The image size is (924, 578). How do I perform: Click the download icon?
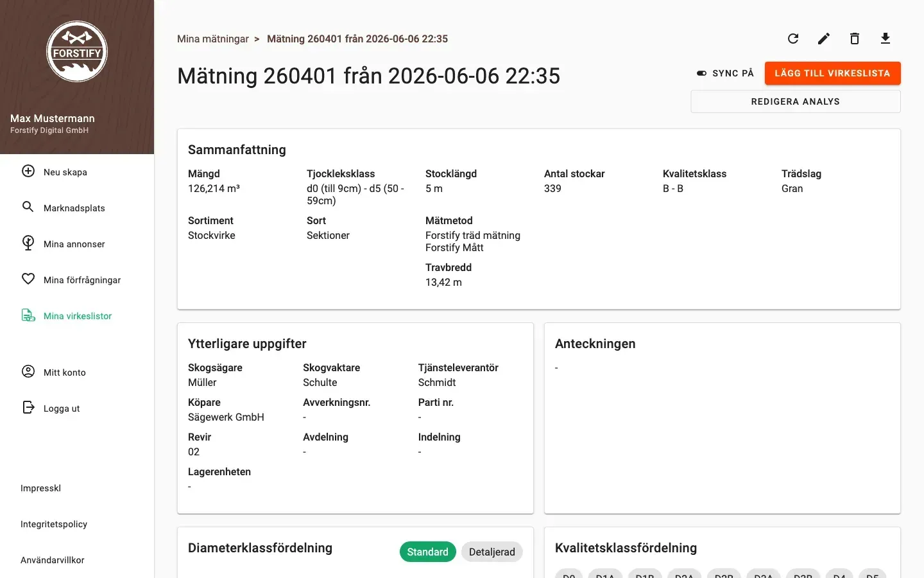tap(886, 39)
